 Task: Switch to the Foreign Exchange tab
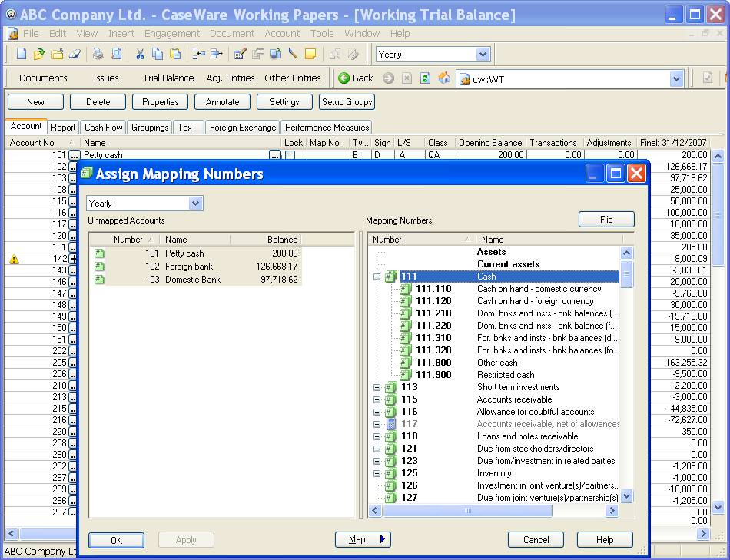pos(243,127)
